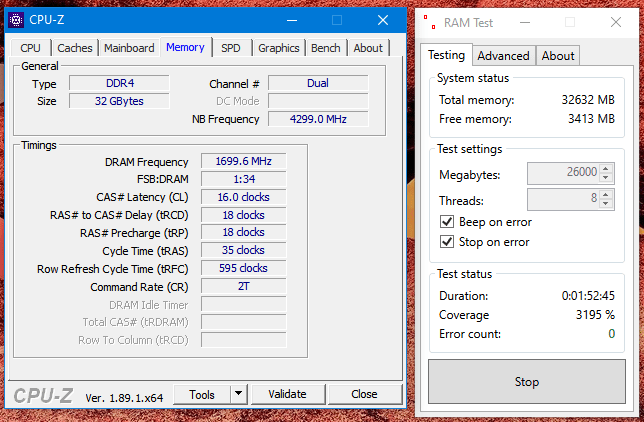The width and height of the screenshot is (644, 422).
Task: Click the Command Rate value 2T
Action: click(x=244, y=286)
